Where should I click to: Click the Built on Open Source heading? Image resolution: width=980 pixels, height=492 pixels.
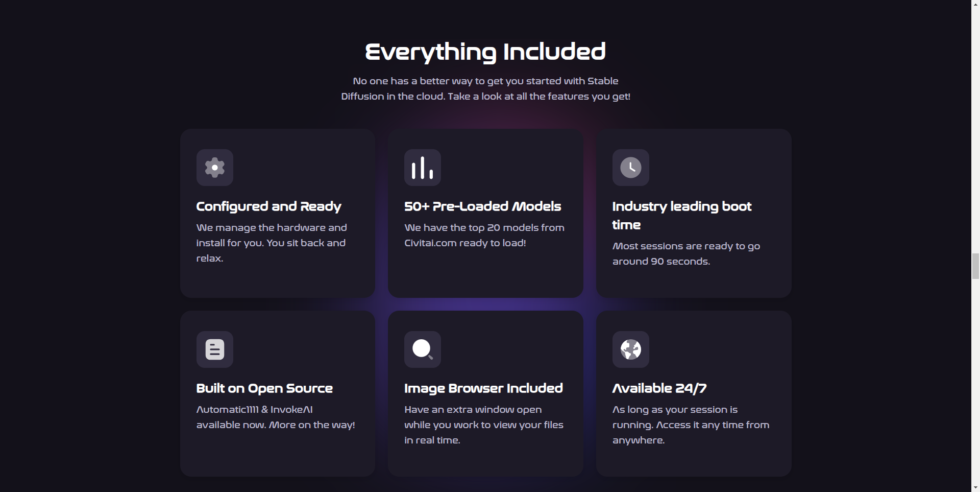coord(264,388)
